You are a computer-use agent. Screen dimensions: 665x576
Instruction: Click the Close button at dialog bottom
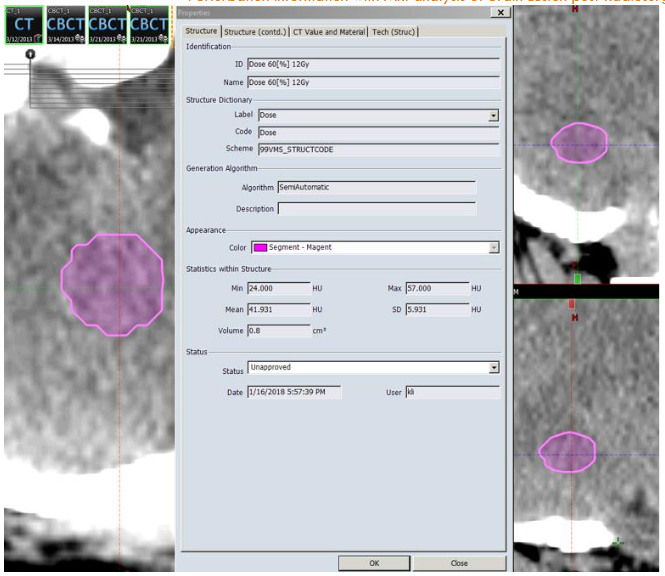pos(459,563)
